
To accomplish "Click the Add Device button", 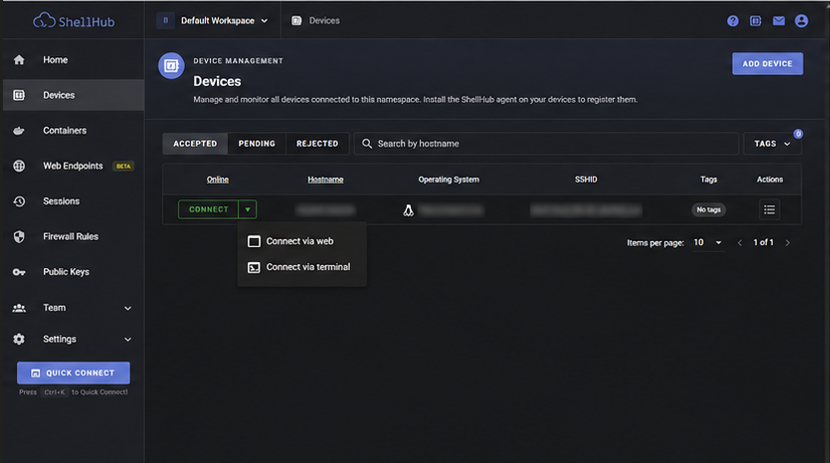I will pyautogui.click(x=768, y=63).
